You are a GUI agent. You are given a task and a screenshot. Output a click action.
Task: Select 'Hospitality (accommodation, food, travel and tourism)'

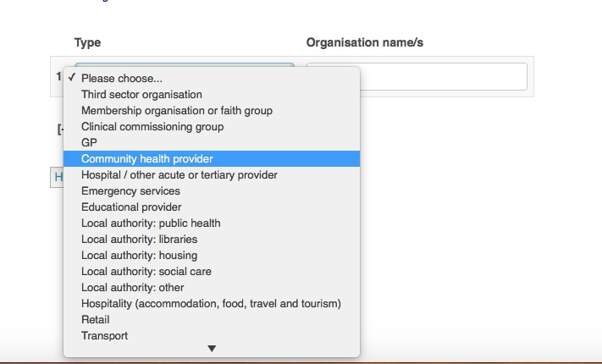pos(211,304)
